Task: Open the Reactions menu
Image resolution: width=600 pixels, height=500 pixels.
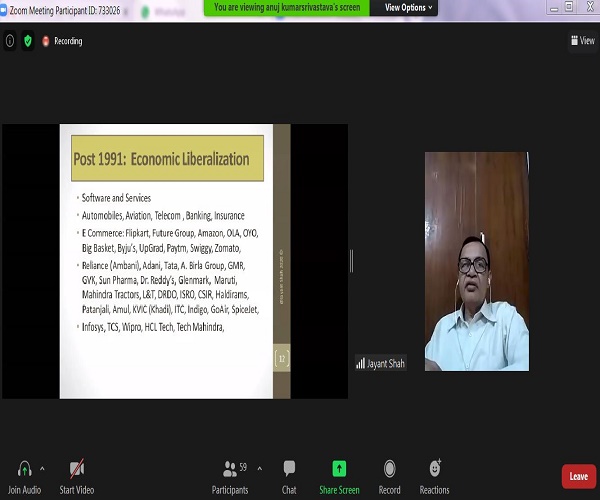Action: coord(435,477)
